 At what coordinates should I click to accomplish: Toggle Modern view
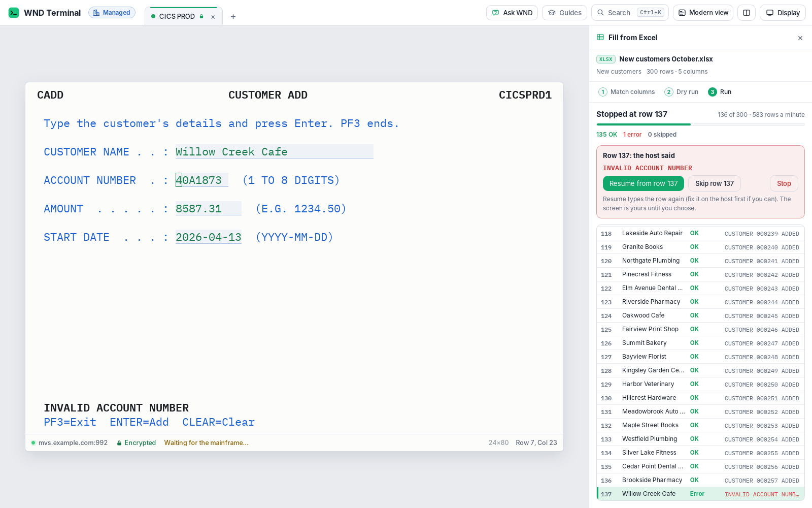pos(703,13)
